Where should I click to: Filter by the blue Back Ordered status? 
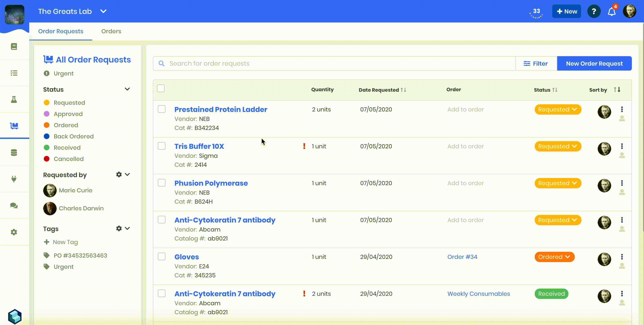(74, 136)
